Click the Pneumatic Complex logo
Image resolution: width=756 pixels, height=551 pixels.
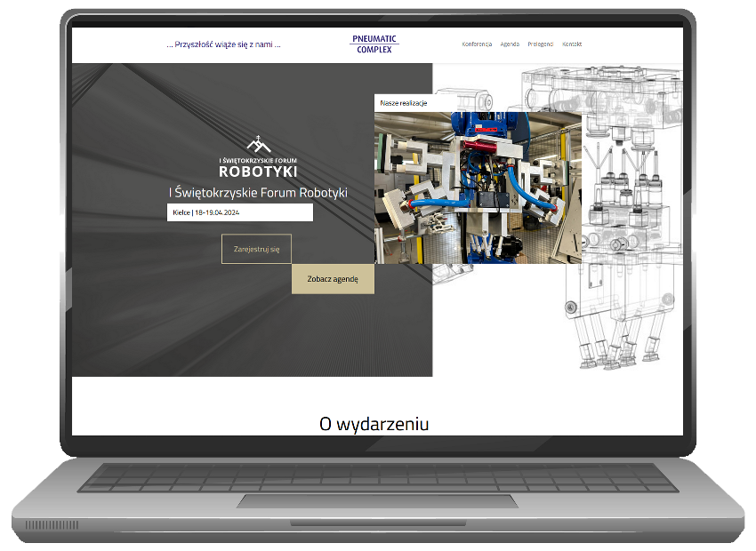374,44
